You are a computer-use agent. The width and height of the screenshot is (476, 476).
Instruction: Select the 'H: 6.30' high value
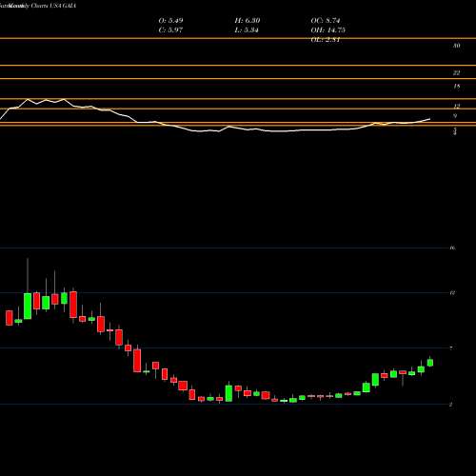248,21
